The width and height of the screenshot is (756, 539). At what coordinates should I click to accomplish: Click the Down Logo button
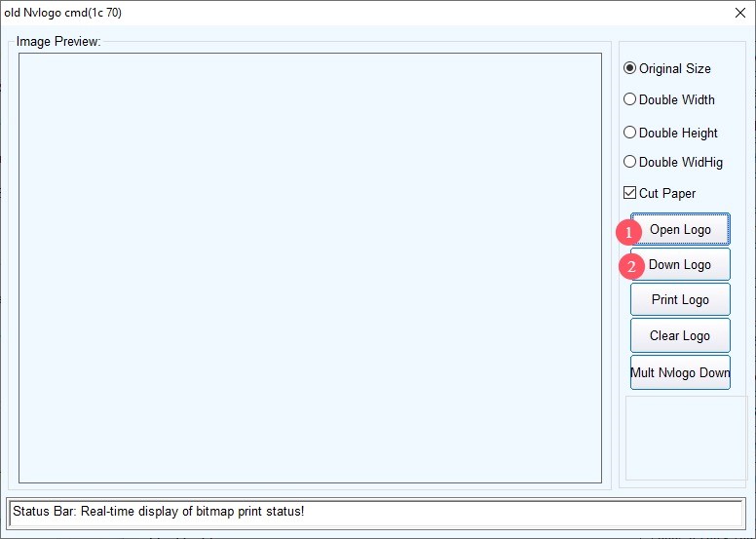click(680, 264)
